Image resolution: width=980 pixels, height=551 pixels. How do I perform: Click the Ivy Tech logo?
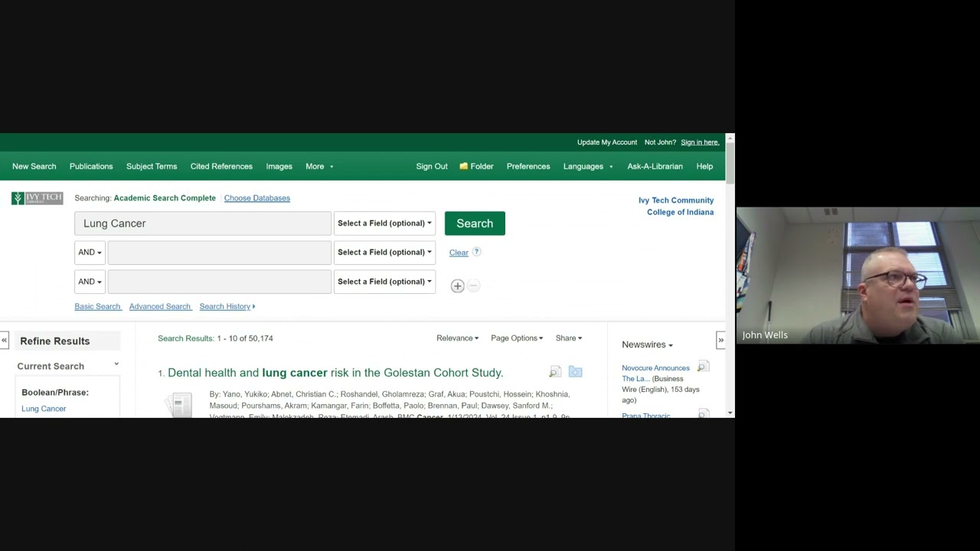[37, 198]
